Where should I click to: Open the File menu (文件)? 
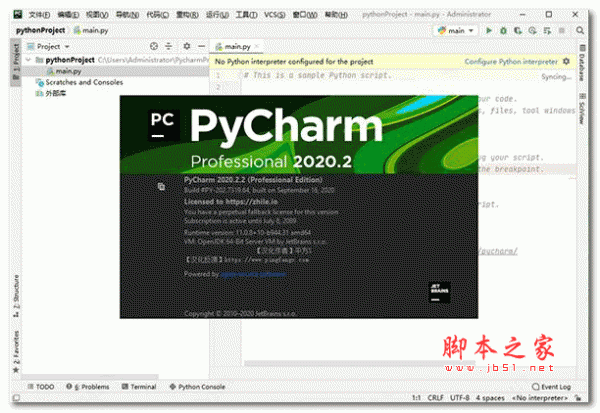(39, 15)
